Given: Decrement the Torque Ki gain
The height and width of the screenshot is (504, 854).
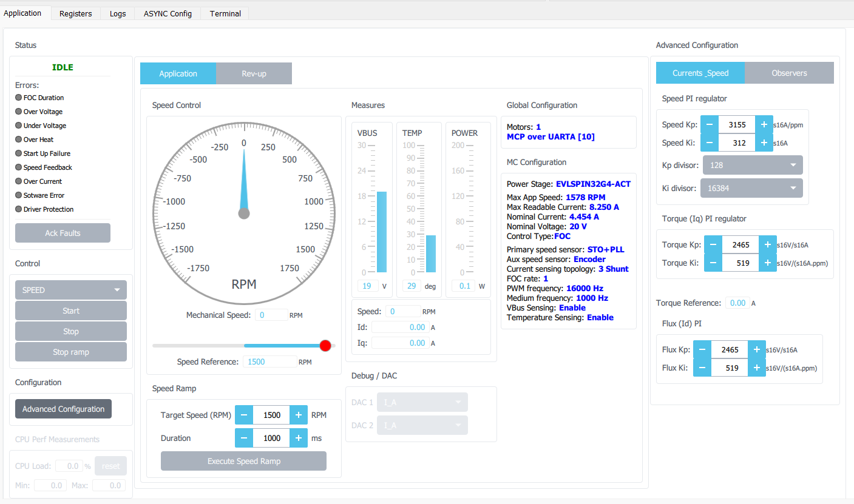Looking at the screenshot, I should [x=713, y=263].
